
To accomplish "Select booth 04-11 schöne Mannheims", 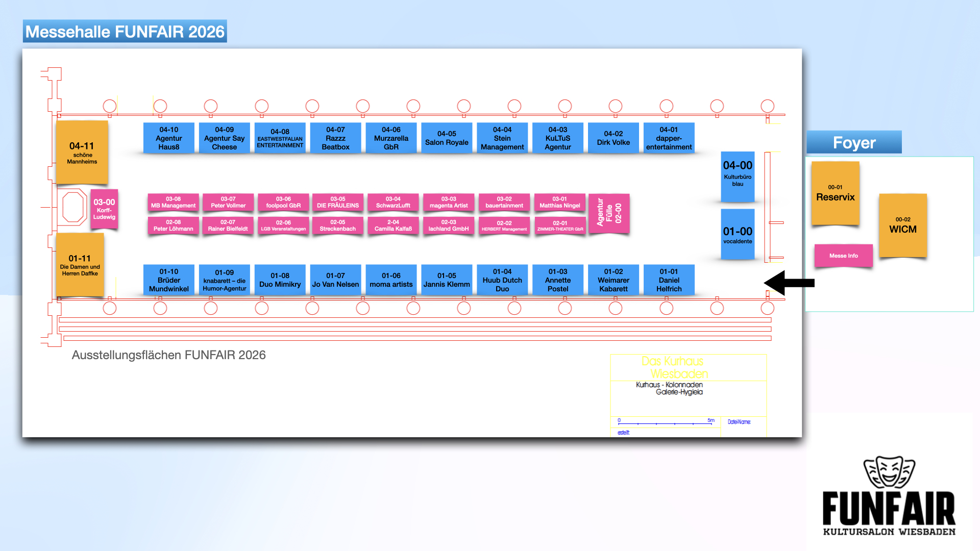I will point(82,152).
